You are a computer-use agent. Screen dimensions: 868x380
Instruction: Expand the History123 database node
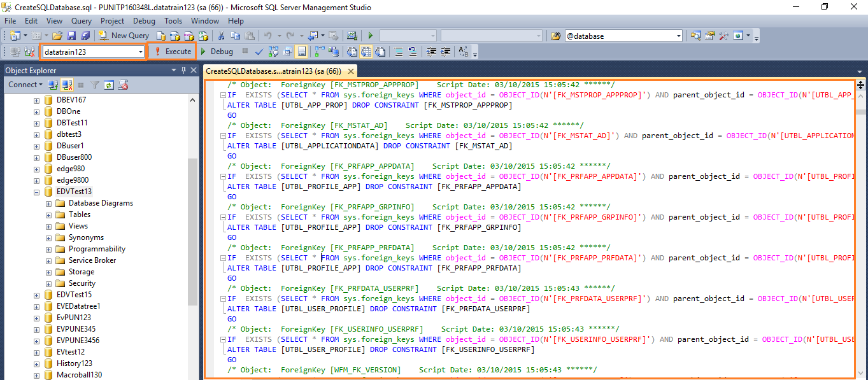[x=36, y=363]
